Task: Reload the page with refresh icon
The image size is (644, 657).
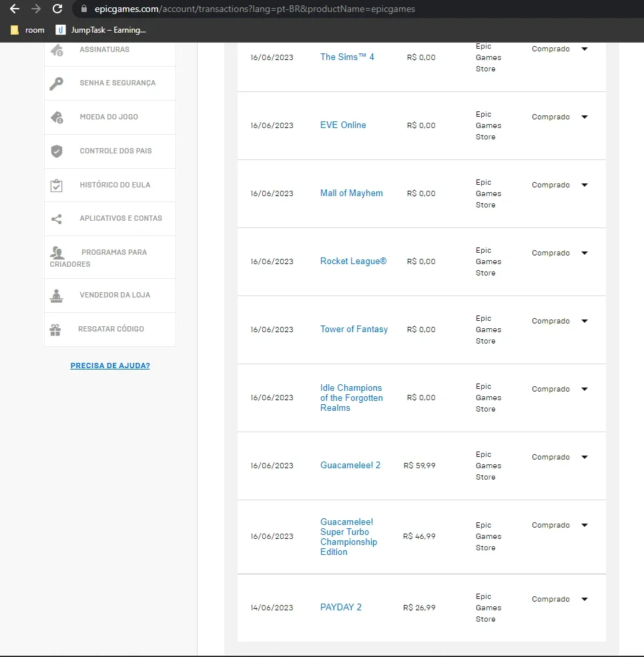Action: coord(57,9)
